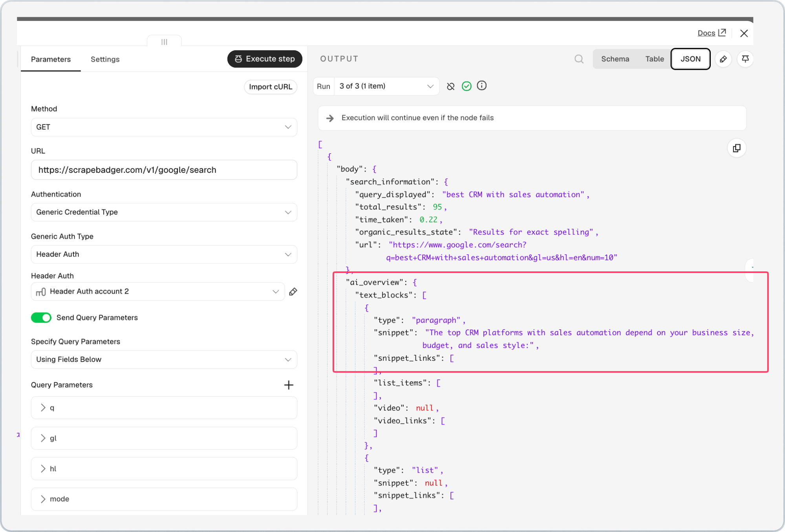The width and height of the screenshot is (785, 532).
Task: Edit output with the pencil icon
Action: [x=723, y=59]
